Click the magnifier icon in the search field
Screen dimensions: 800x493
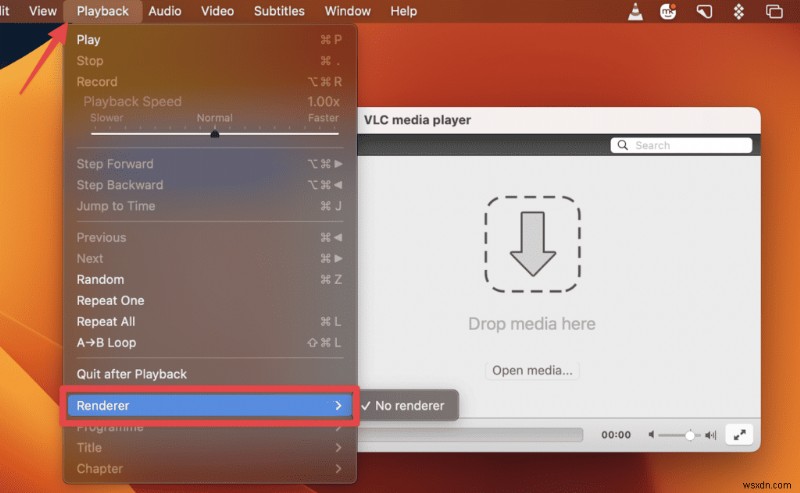(622, 145)
